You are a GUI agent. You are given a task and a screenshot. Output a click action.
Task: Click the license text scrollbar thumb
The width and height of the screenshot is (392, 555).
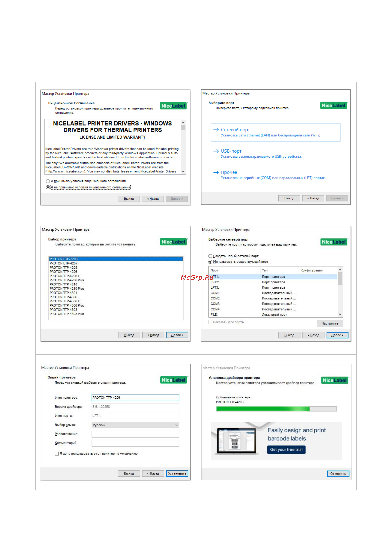coord(183,127)
